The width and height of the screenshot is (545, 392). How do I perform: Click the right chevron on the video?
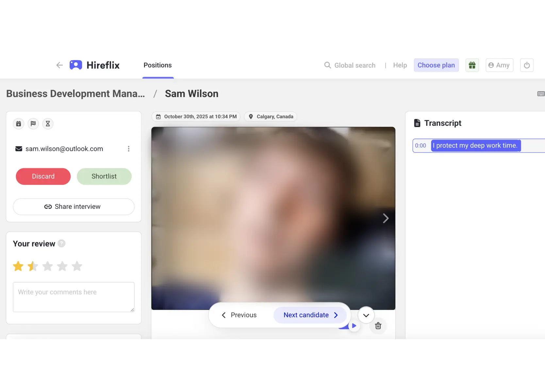pyautogui.click(x=386, y=218)
